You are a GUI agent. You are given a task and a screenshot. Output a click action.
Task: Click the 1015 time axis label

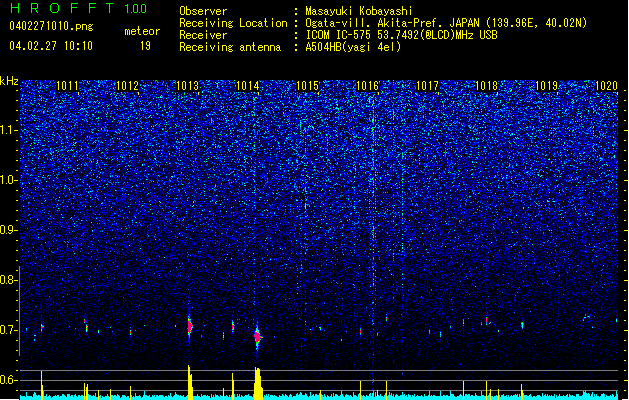307,86
